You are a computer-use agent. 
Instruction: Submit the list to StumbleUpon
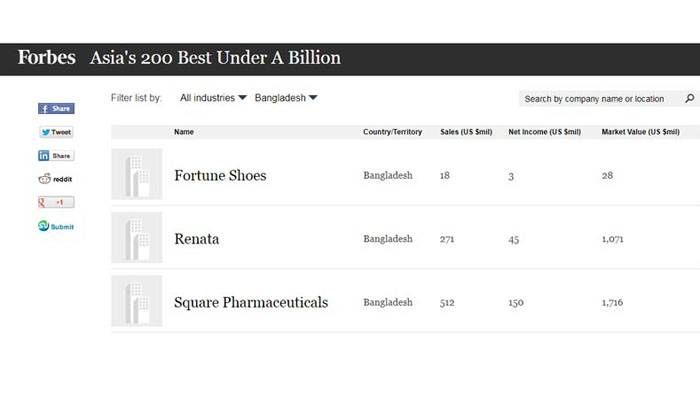56,226
